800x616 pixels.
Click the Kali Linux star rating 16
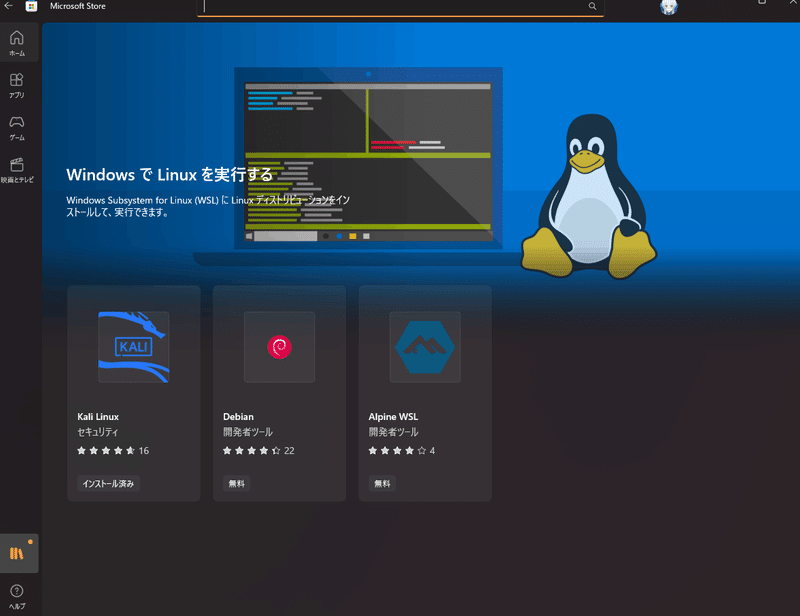[x=113, y=451]
